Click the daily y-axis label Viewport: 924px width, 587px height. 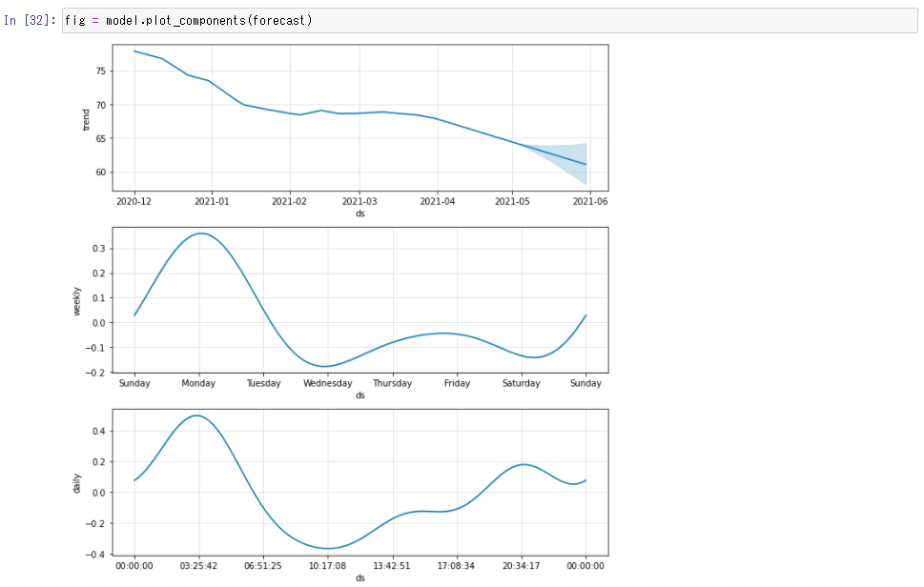76,483
